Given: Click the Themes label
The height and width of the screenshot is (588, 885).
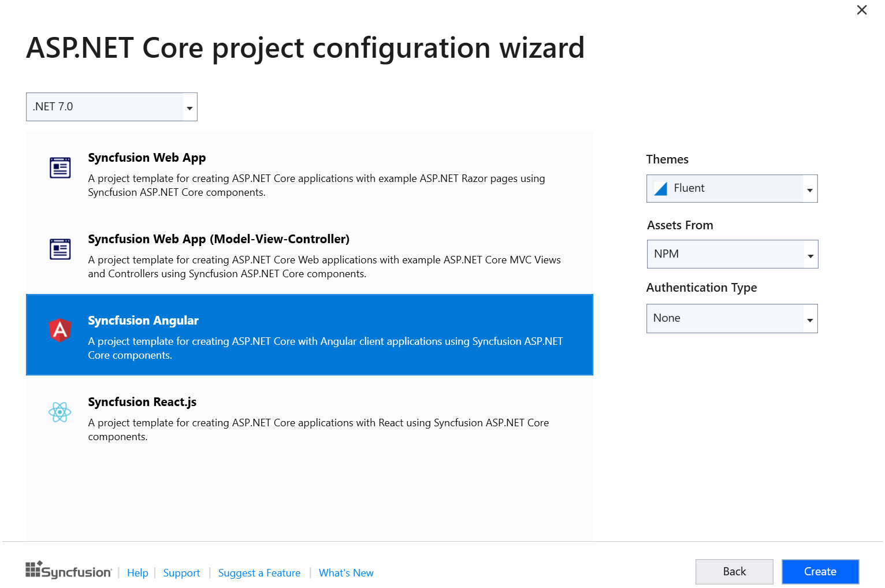Looking at the screenshot, I should tap(667, 159).
